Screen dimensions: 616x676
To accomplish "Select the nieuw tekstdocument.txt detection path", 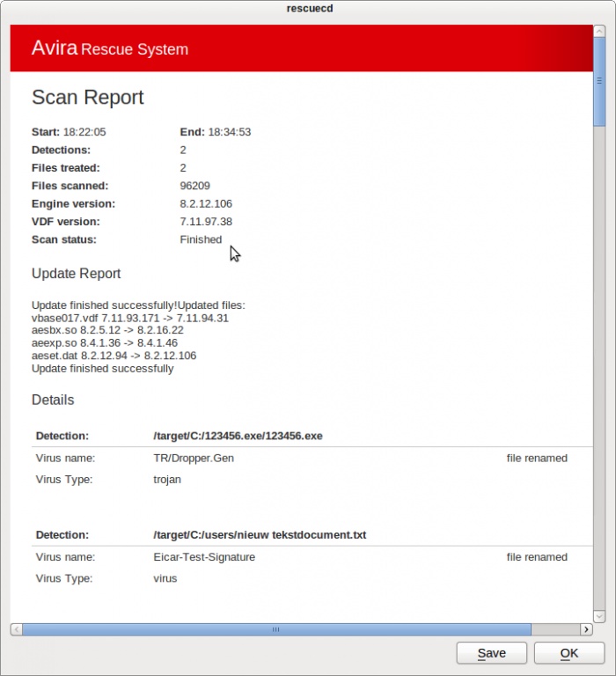I will (x=260, y=535).
